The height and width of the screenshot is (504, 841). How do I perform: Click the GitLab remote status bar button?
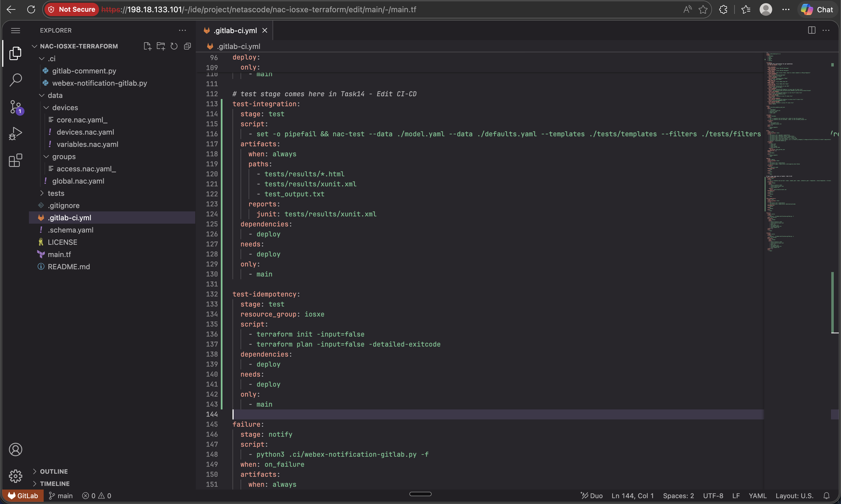coord(23,496)
